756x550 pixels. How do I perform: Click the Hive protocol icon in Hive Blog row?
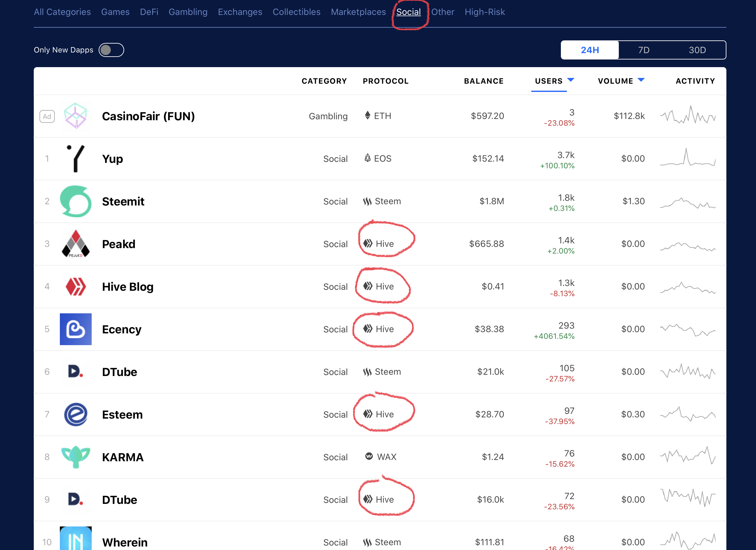(368, 286)
